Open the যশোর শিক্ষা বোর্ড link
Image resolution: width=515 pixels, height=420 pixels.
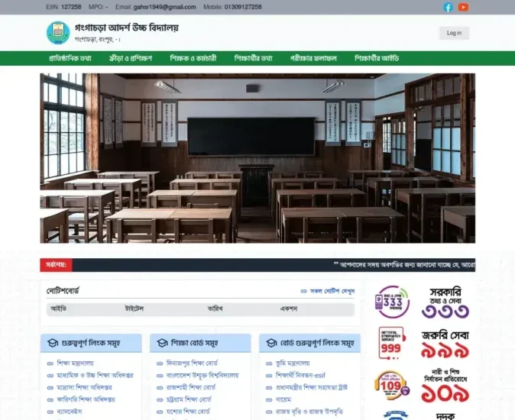188,412
